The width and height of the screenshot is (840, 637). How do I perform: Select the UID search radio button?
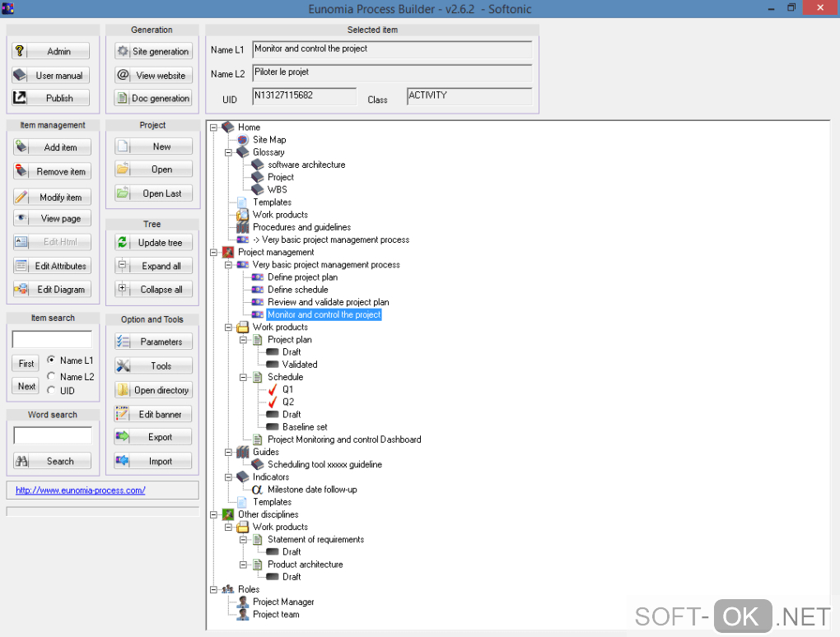point(51,390)
